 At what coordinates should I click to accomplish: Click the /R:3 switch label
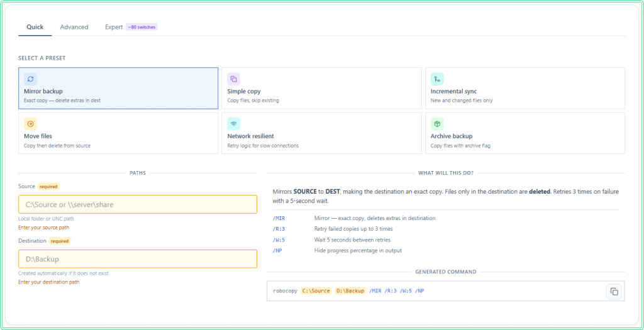click(x=279, y=229)
